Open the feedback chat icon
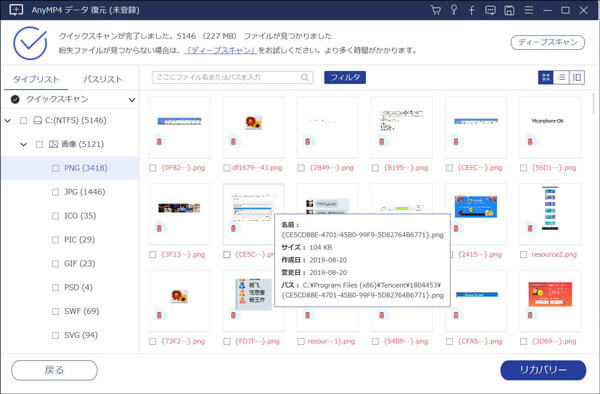This screenshot has height=394, width=600. tap(490, 10)
